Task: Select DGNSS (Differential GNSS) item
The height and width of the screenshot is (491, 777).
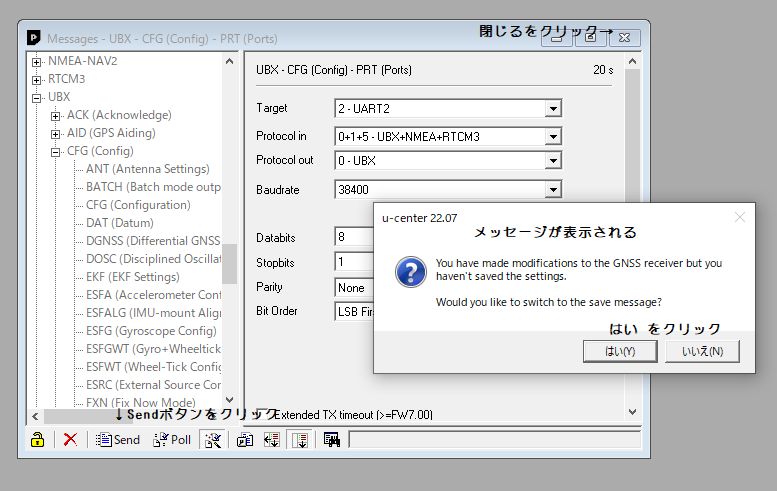Action: point(153,241)
